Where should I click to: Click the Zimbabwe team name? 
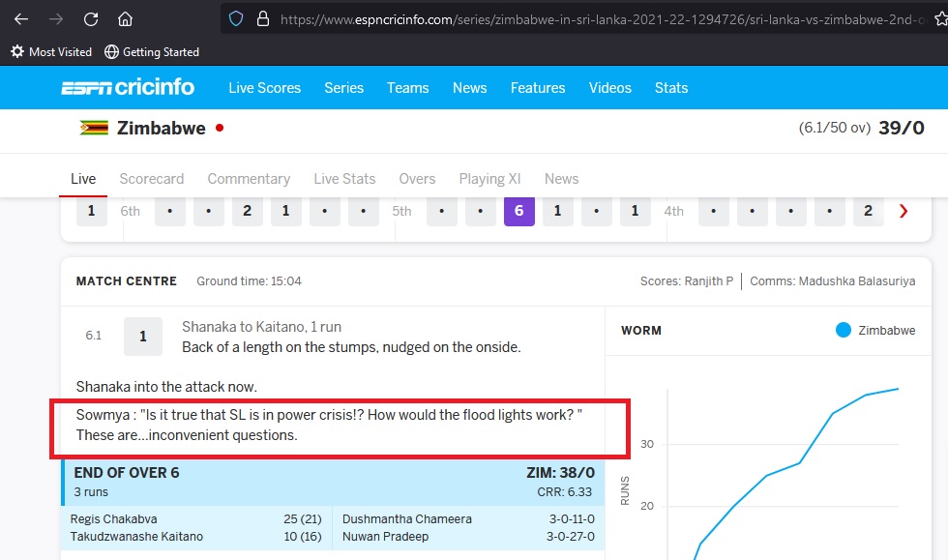tap(161, 129)
